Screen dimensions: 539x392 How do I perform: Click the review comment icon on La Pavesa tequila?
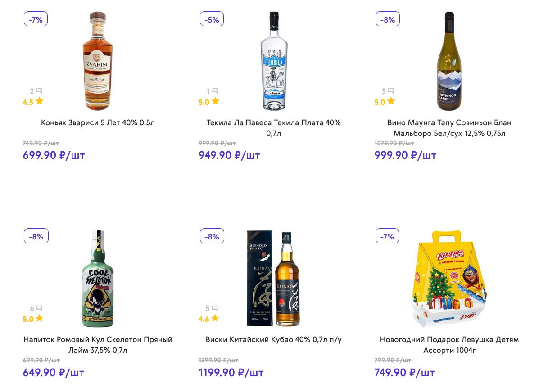coord(215,91)
